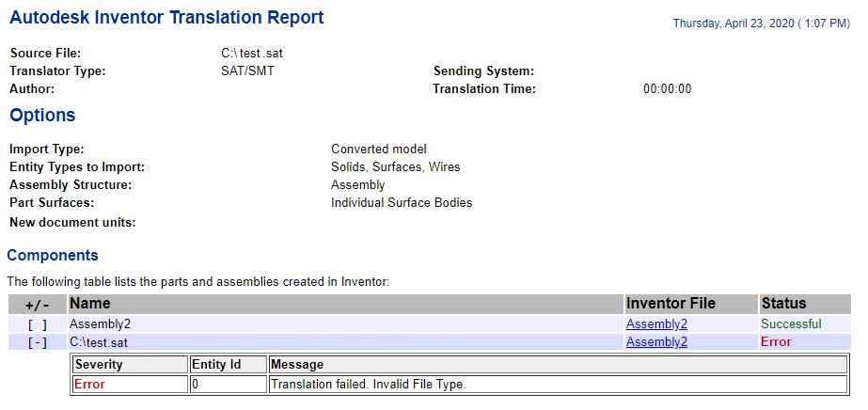Collapse the C:\test.sat row toggle [-]
Image resolution: width=868 pixels, height=410 pixels.
[x=37, y=342]
